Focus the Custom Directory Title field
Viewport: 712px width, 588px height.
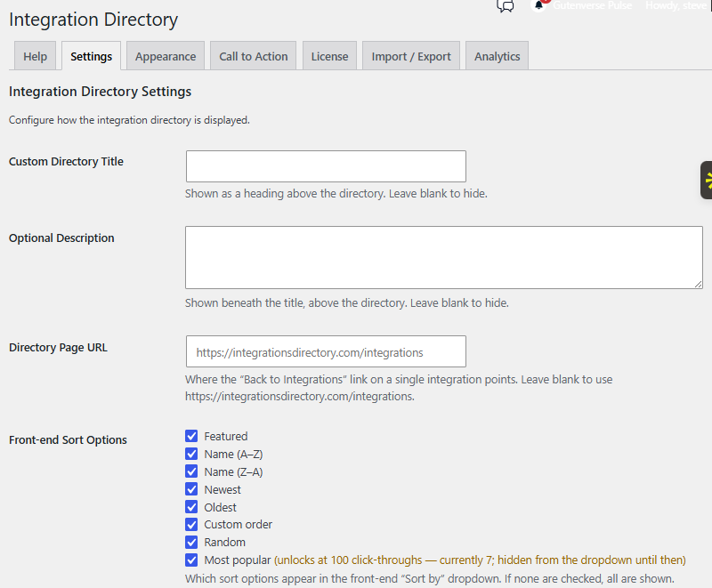326,166
